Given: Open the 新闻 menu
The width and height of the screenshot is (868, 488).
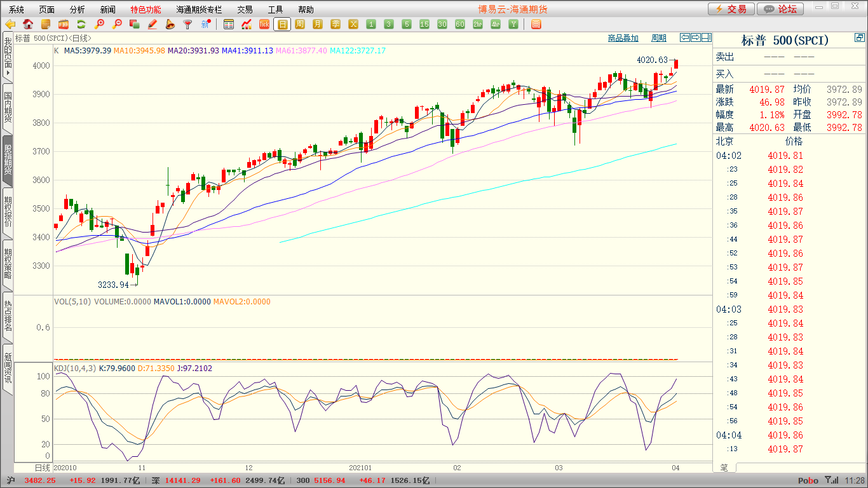Looking at the screenshot, I should click(x=108, y=10).
